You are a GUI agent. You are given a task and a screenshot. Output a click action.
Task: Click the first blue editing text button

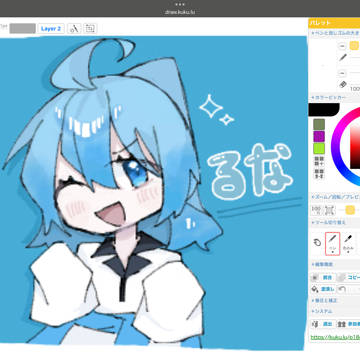tap(327, 277)
